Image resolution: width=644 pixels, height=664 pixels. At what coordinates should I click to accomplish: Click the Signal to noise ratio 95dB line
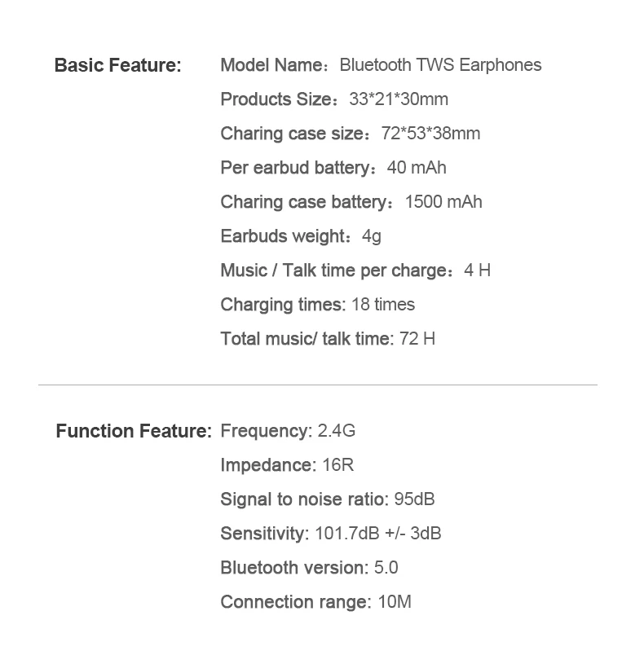click(x=328, y=499)
